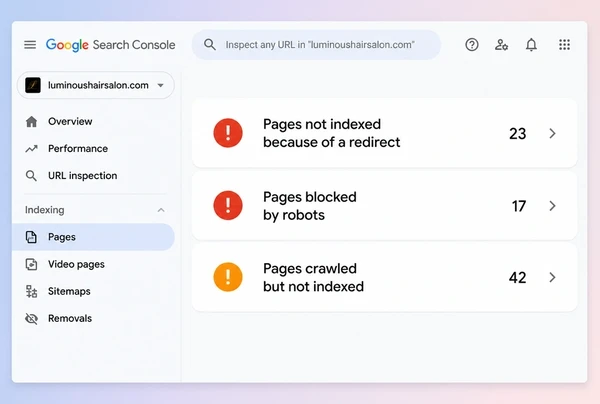Open Sitemaps in sidebar
The height and width of the screenshot is (404, 600).
click(69, 292)
